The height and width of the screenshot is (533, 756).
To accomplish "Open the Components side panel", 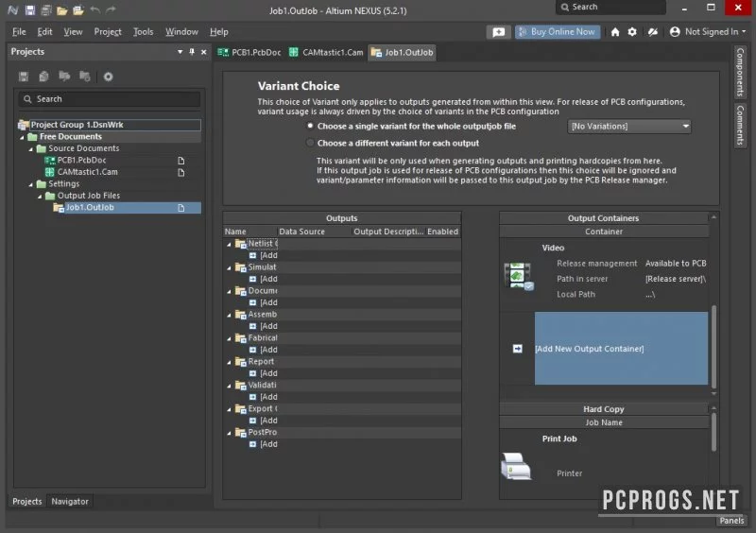I will tap(740, 72).
